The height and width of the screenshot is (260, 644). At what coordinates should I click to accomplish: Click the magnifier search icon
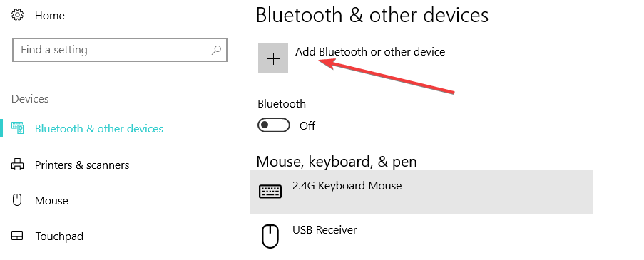216,50
